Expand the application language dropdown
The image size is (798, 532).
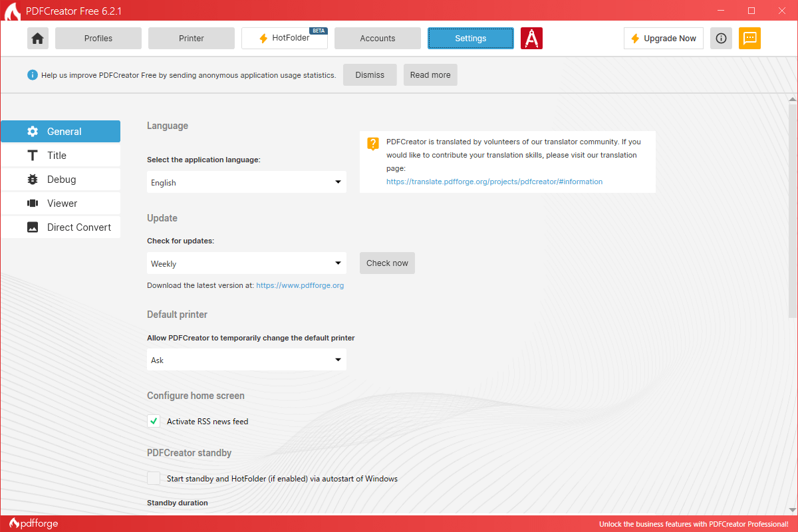click(x=246, y=182)
